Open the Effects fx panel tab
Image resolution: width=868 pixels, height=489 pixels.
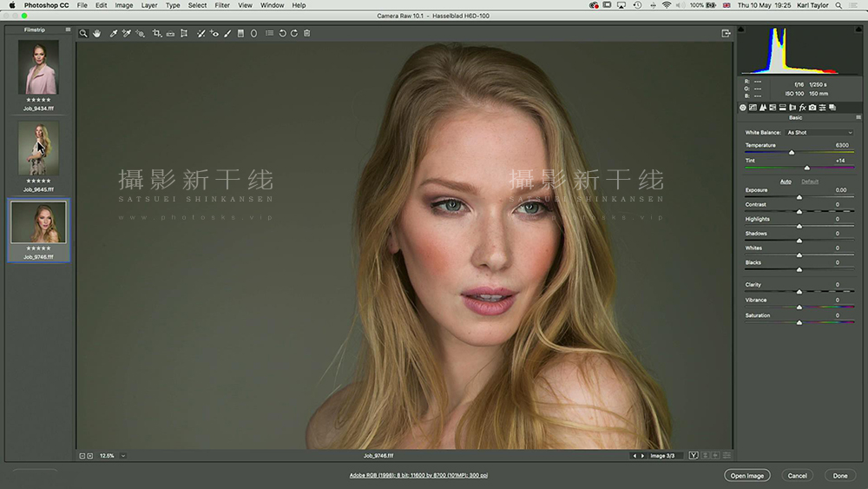803,108
